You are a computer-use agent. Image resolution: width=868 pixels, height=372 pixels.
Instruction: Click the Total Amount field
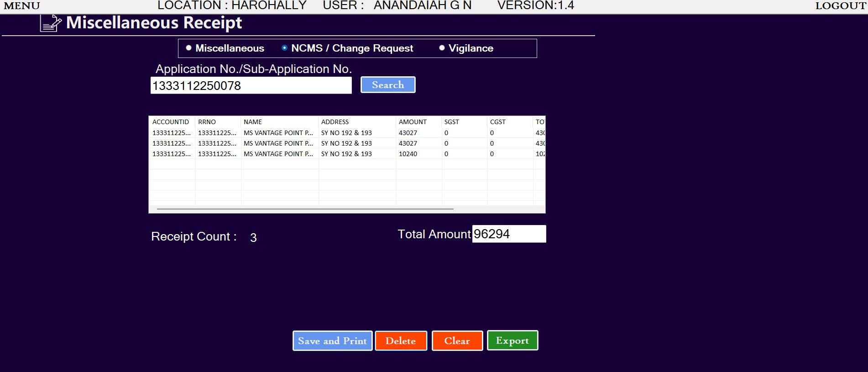(x=508, y=234)
